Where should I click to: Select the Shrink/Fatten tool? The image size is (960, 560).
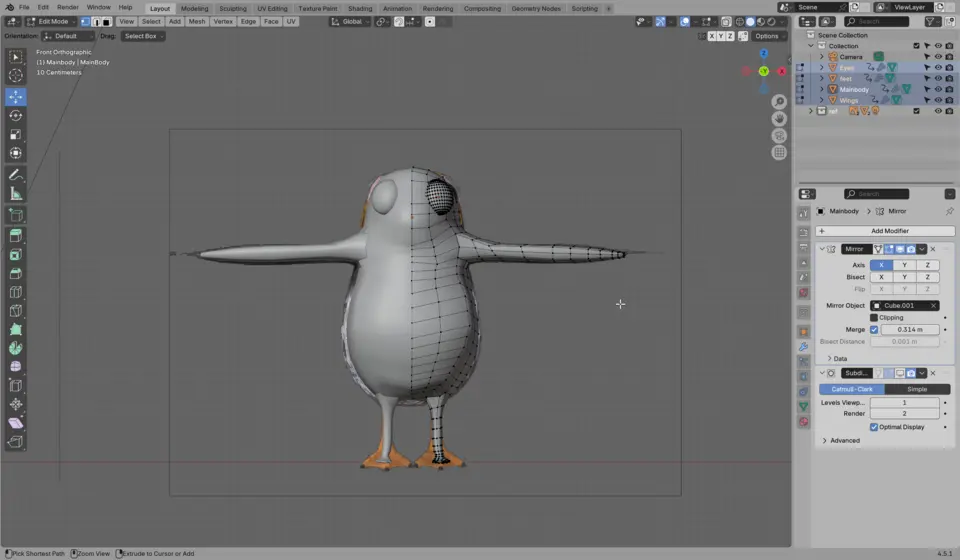click(15, 404)
